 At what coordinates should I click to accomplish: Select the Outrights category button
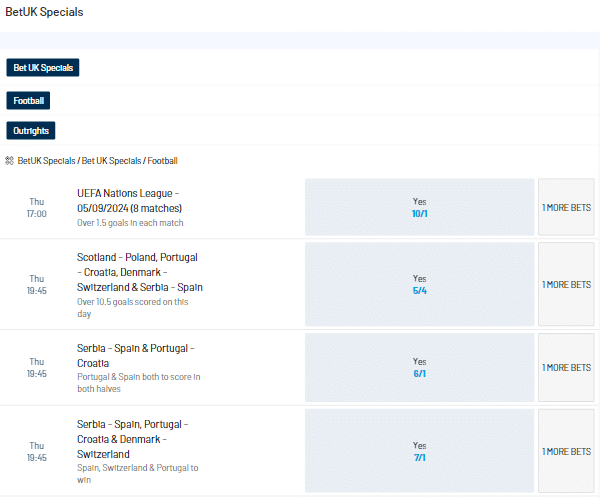click(x=31, y=131)
